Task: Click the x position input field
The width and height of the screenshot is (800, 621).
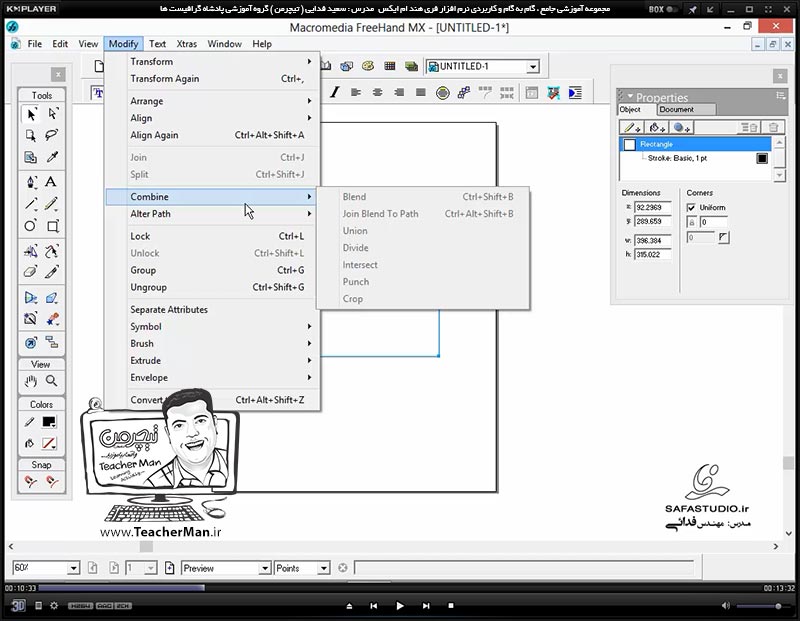Action: [x=653, y=207]
